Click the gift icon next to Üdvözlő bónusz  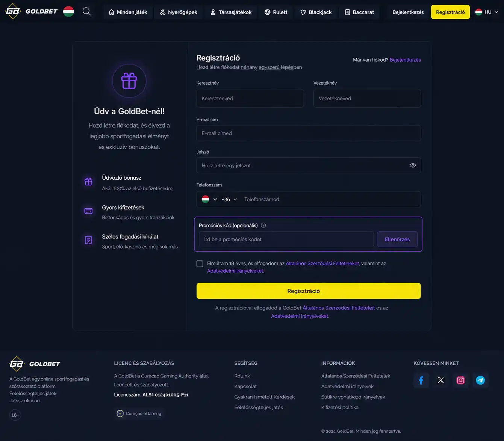pyautogui.click(x=88, y=182)
